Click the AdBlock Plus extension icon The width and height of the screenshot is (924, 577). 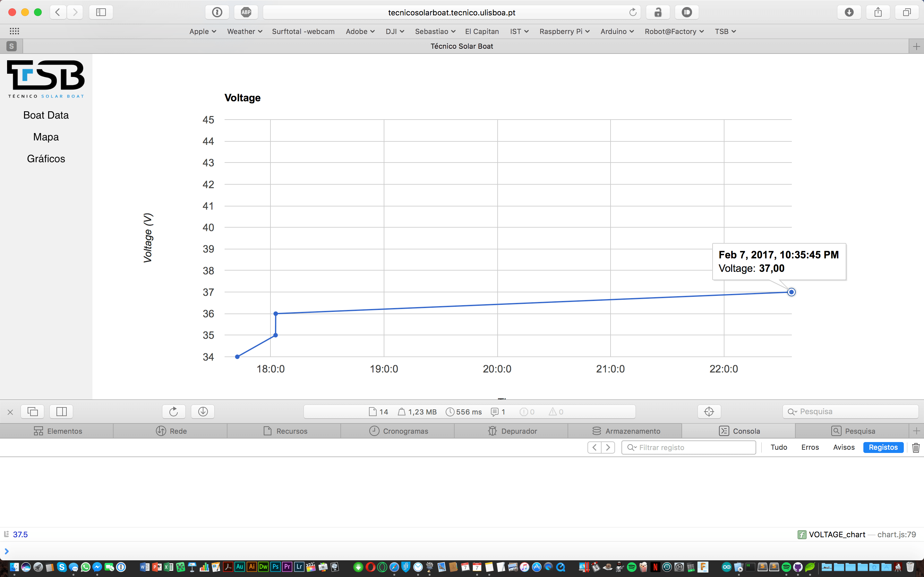point(246,12)
